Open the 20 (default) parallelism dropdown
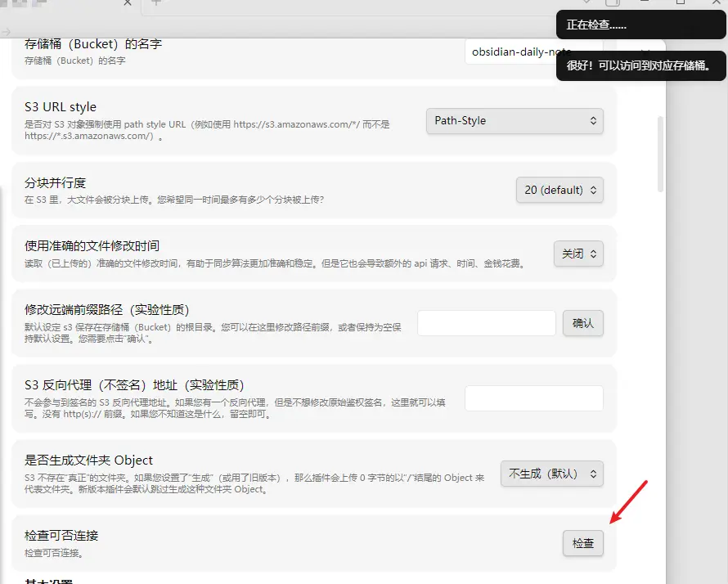 click(559, 190)
